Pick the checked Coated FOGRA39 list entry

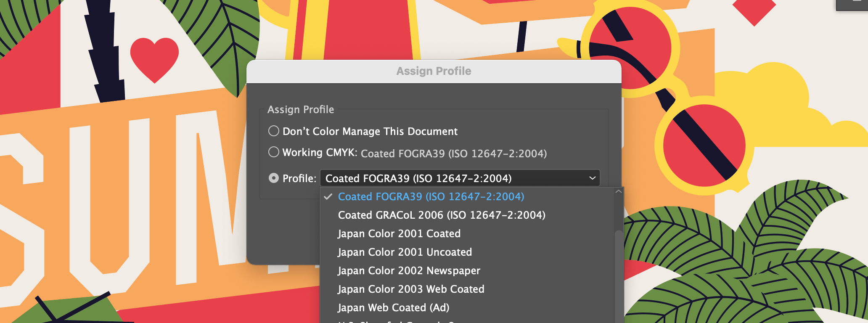(431, 197)
